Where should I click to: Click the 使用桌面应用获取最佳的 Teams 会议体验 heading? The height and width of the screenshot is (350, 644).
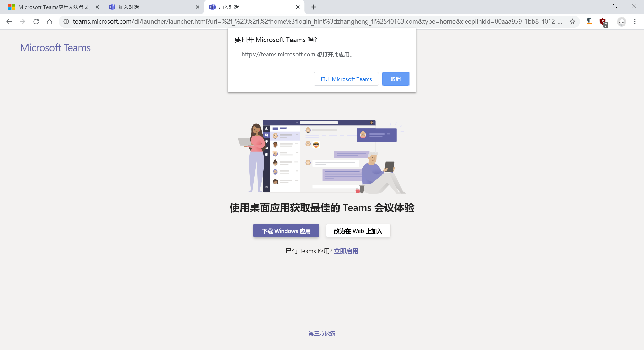tap(322, 208)
